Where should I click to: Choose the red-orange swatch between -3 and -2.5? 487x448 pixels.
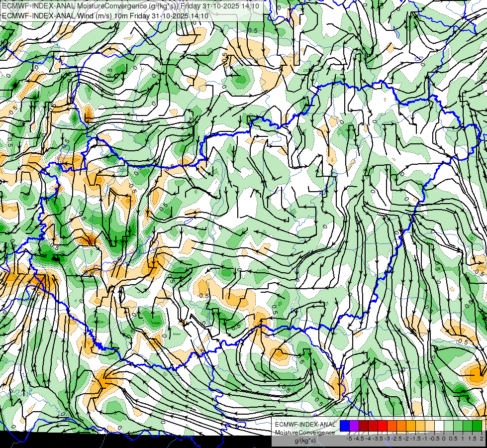pyautogui.click(x=392, y=426)
